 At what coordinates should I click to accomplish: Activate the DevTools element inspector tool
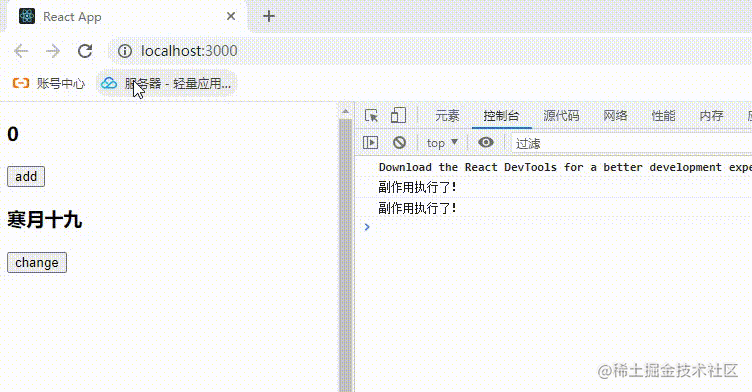coord(371,116)
